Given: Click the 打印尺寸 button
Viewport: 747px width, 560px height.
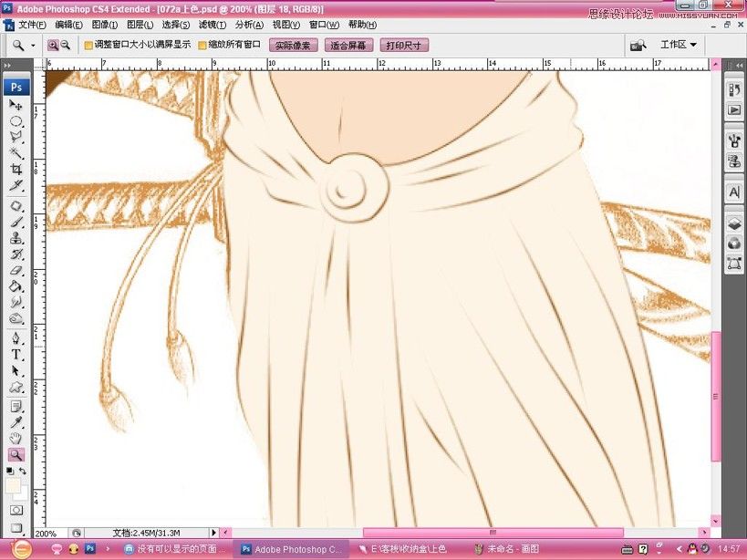Looking at the screenshot, I should tap(404, 46).
